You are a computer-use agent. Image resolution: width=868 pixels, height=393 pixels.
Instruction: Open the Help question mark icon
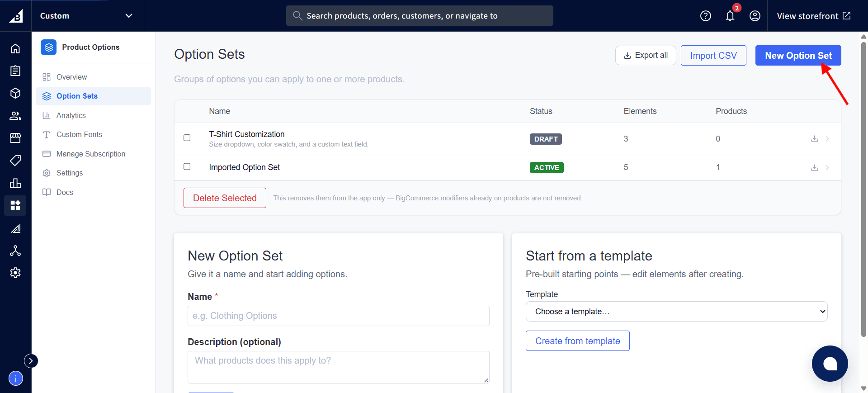[x=706, y=16]
